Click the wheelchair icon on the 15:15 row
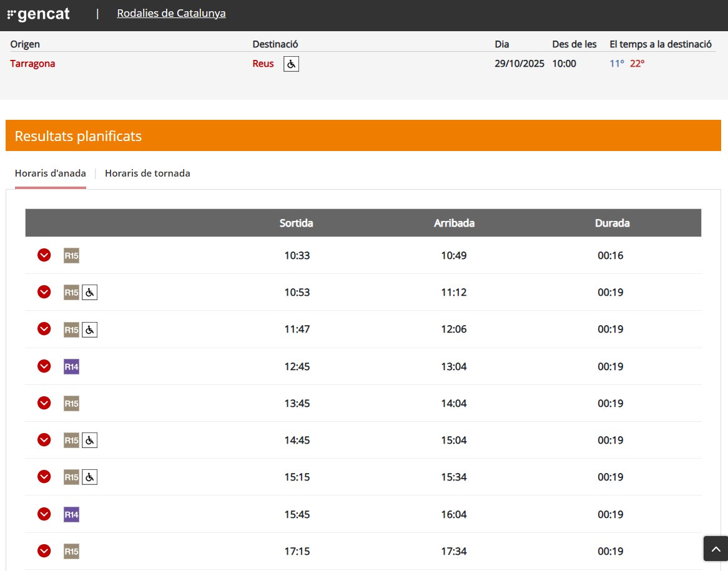The image size is (728, 571). point(90,477)
